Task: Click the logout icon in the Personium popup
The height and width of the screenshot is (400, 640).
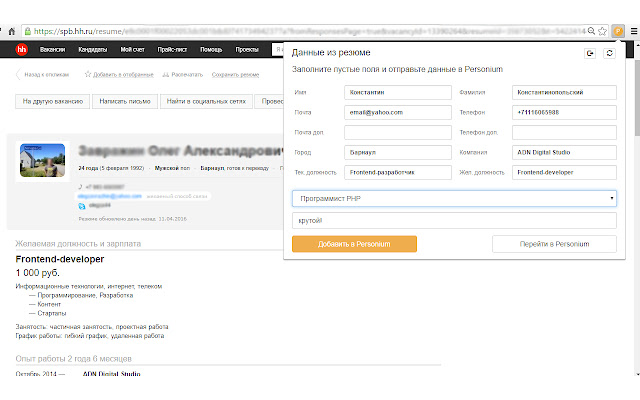Action: click(590, 53)
